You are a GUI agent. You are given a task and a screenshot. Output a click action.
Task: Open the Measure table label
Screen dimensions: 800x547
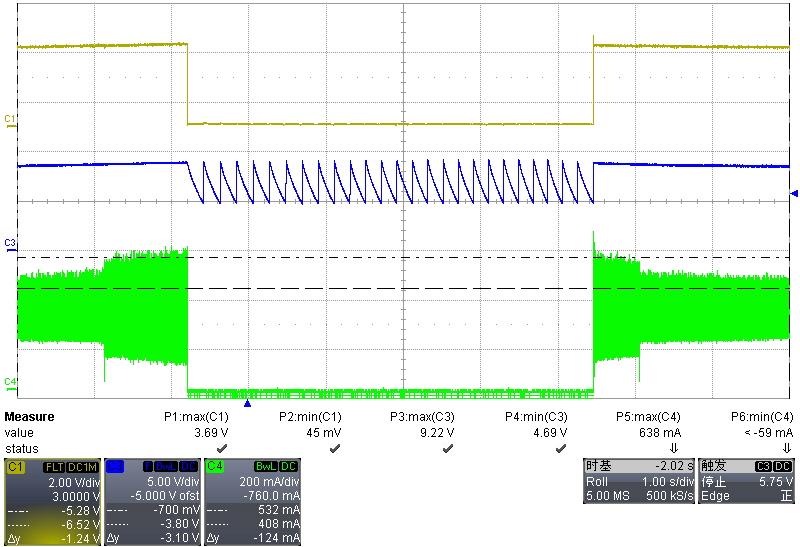tap(30, 417)
